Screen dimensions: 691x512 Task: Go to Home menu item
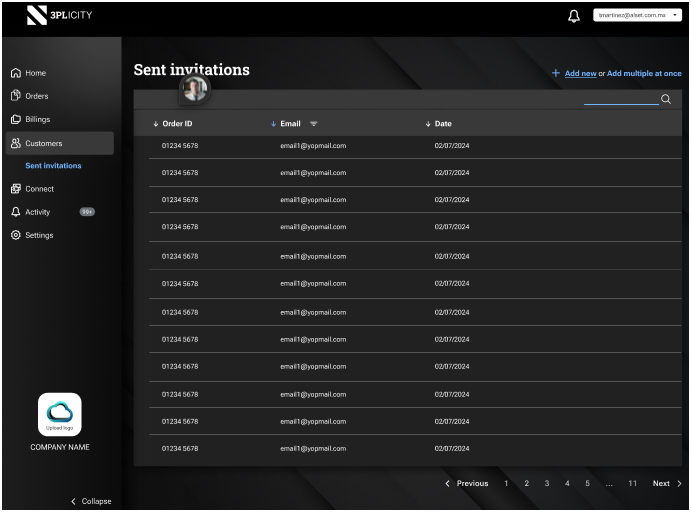[36, 73]
